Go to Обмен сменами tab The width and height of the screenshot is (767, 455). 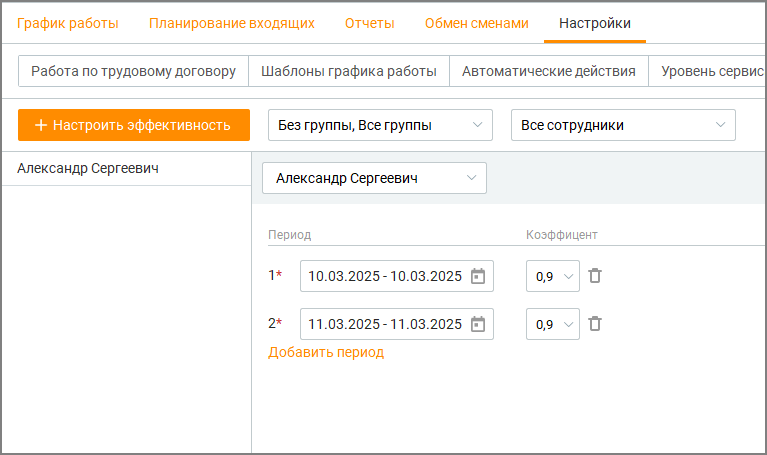pyautogui.click(x=476, y=23)
